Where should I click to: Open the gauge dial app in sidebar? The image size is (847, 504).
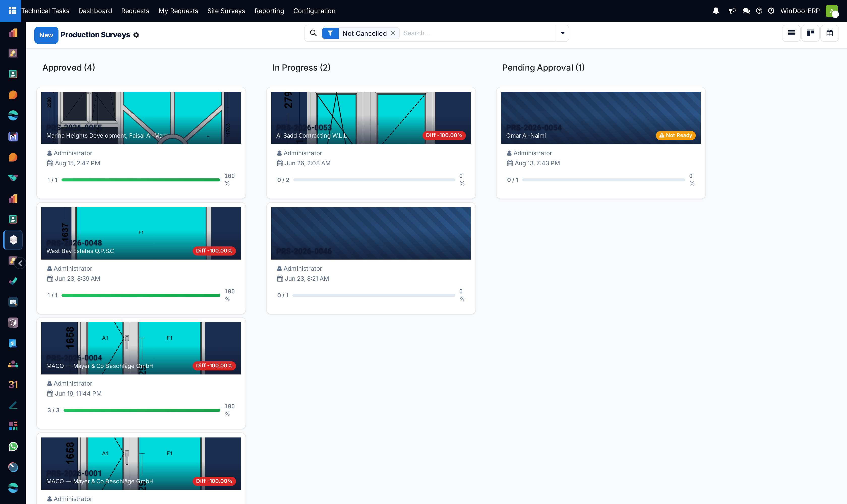click(x=13, y=467)
